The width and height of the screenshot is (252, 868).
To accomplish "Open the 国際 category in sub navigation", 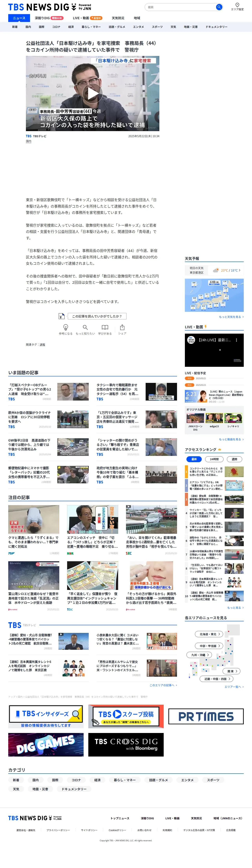I will point(41,27).
